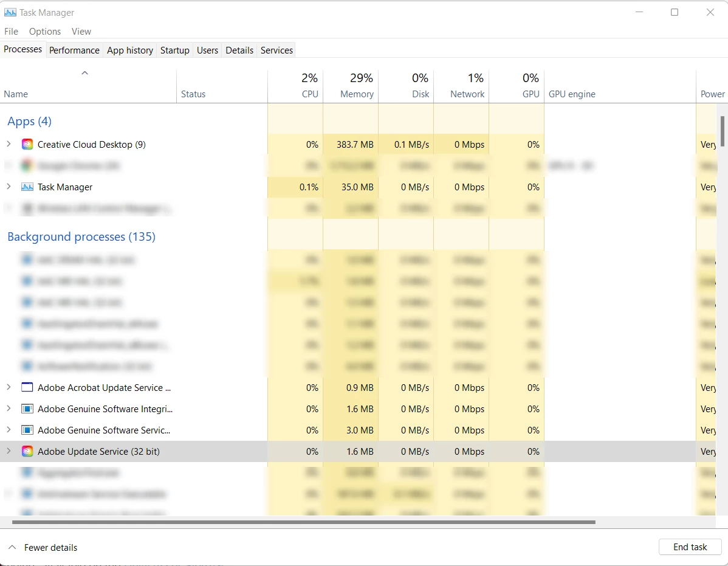Switch to the Users tab

point(208,50)
